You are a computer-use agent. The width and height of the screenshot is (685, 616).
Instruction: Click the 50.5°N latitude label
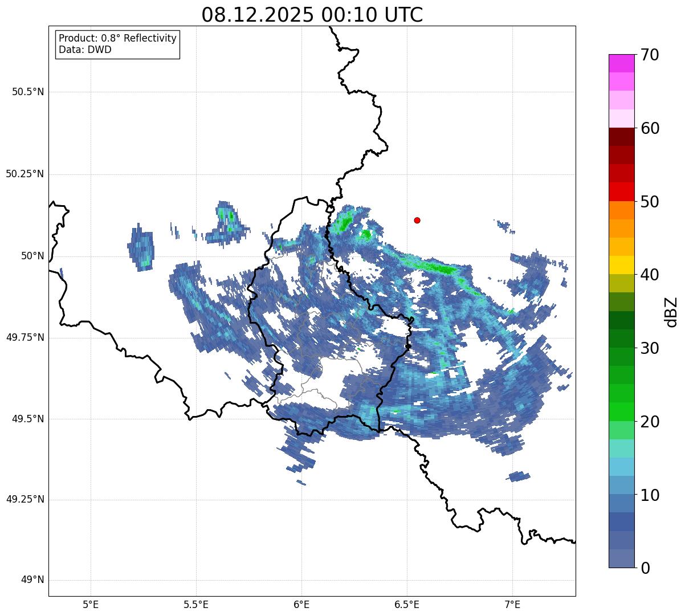pyautogui.click(x=28, y=92)
